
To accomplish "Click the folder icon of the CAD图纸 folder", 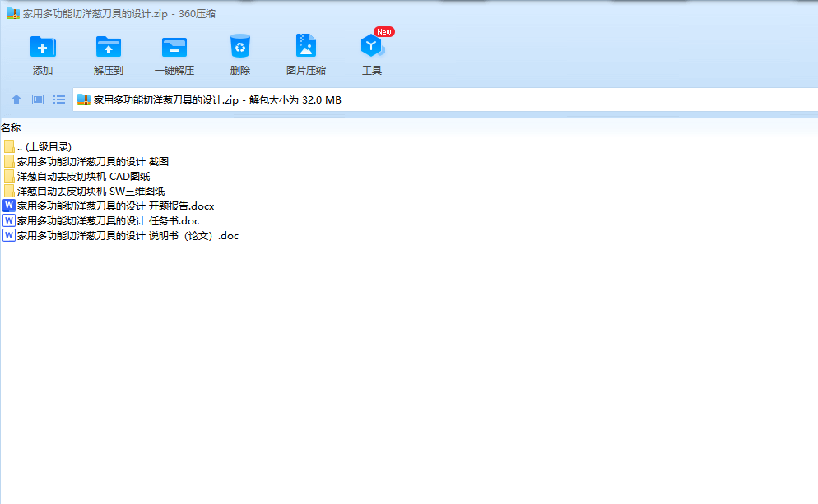I will (9, 176).
